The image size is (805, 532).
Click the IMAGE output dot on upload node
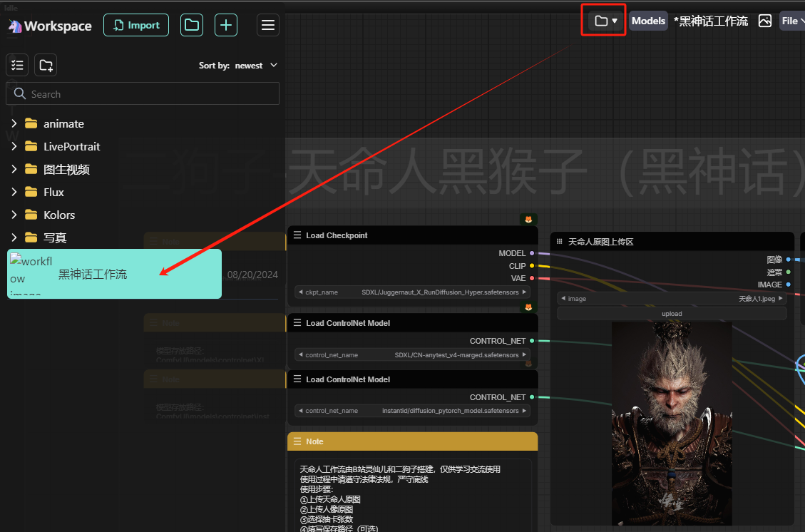coord(789,285)
